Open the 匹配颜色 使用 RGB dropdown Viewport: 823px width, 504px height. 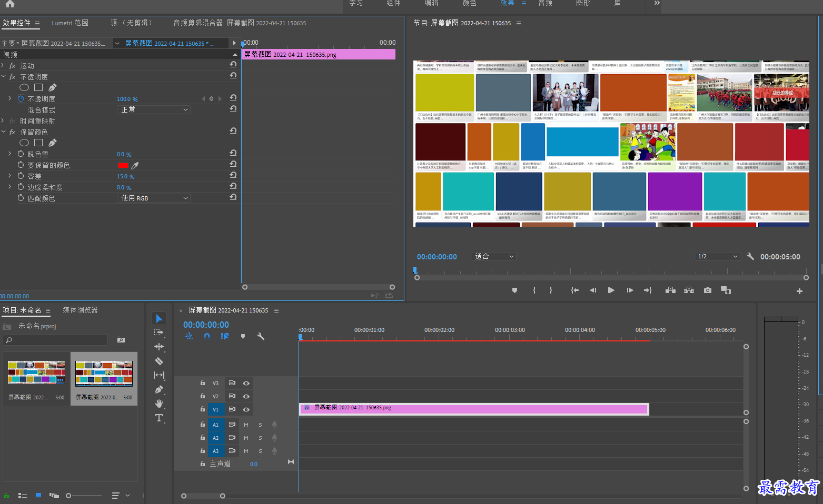tap(153, 198)
